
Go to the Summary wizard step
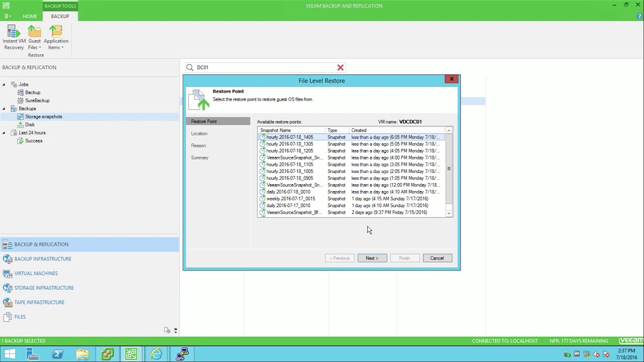200,157
